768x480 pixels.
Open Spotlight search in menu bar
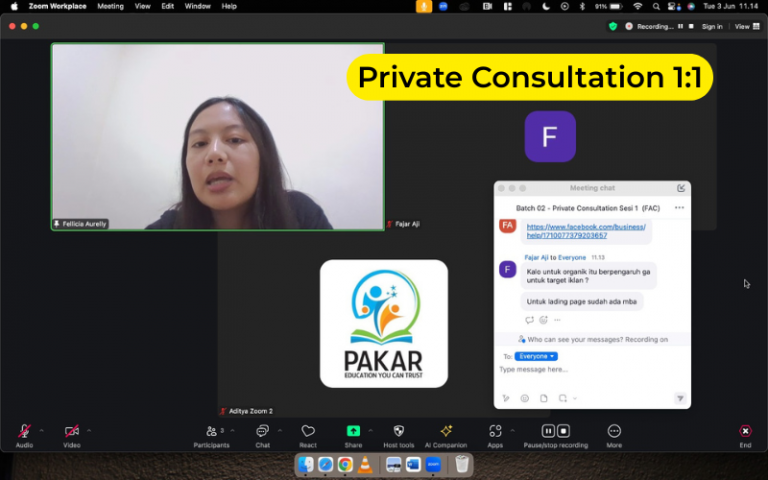[656, 6]
